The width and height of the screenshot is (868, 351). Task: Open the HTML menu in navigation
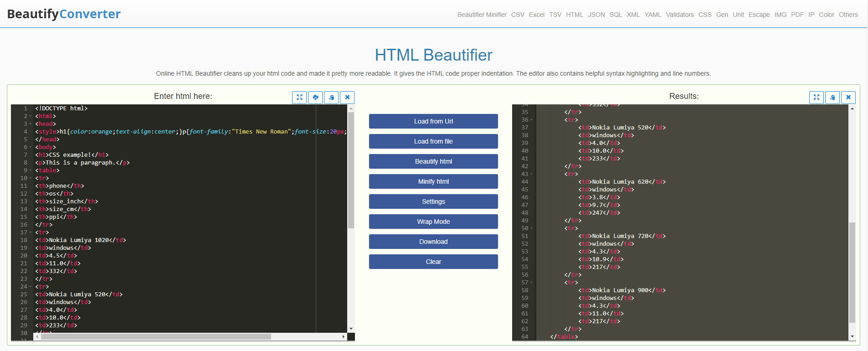point(575,15)
